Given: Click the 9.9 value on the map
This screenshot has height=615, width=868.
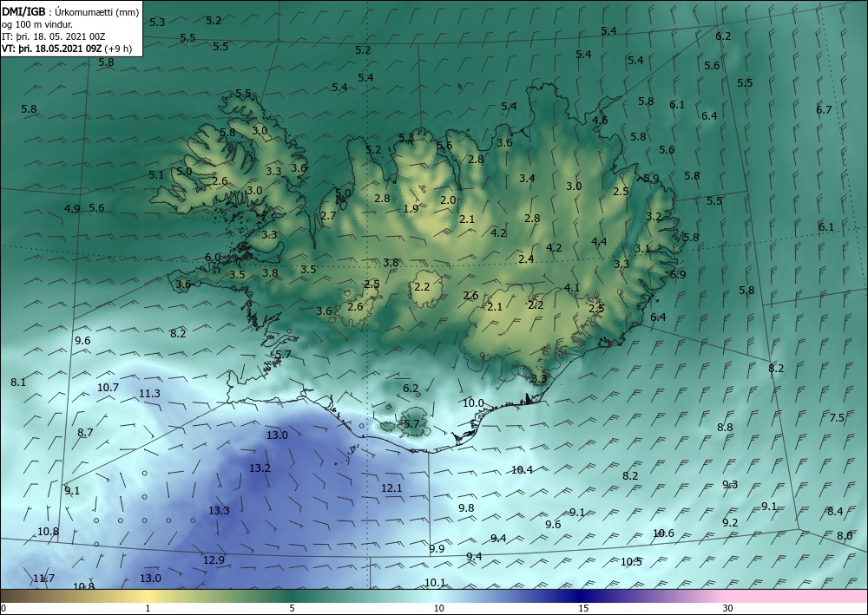Looking at the screenshot, I should click(437, 548).
